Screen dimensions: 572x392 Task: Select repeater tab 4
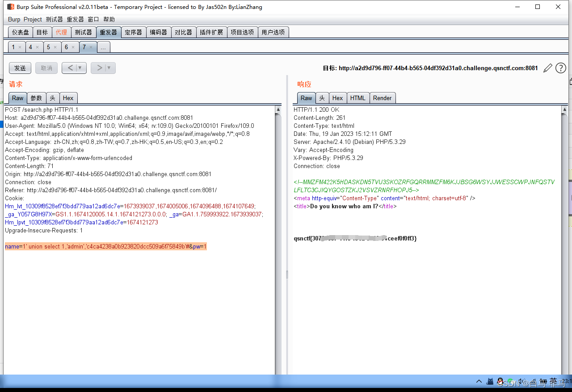30,47
